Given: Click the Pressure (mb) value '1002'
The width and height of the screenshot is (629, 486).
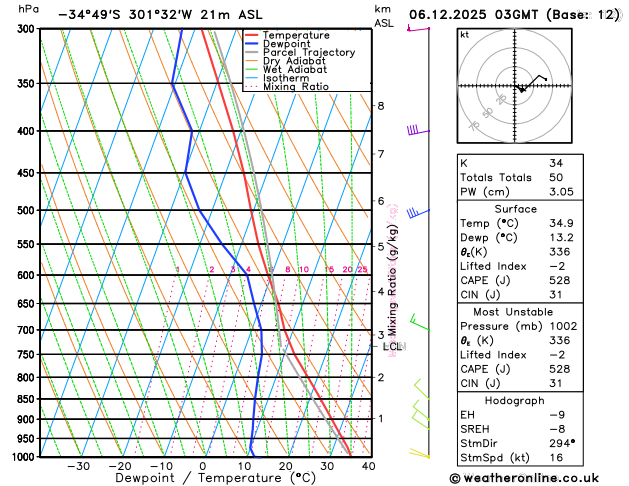Looking at the screenshot, I should point(564,326).
